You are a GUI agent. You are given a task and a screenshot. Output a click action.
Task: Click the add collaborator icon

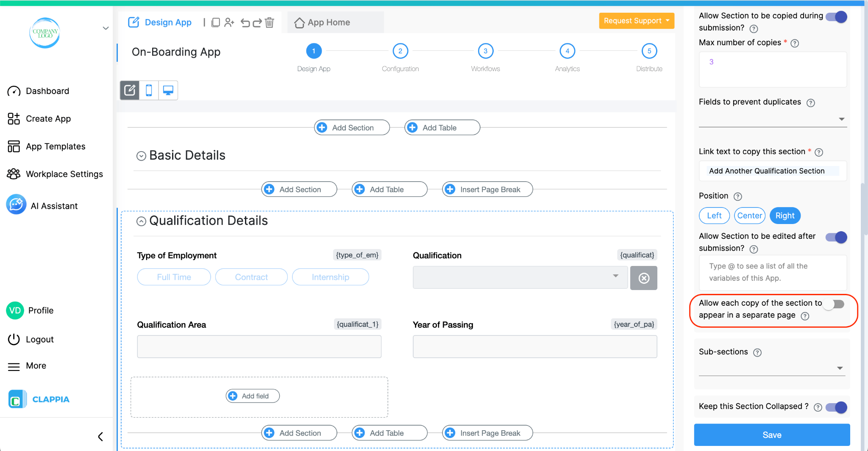229,22
